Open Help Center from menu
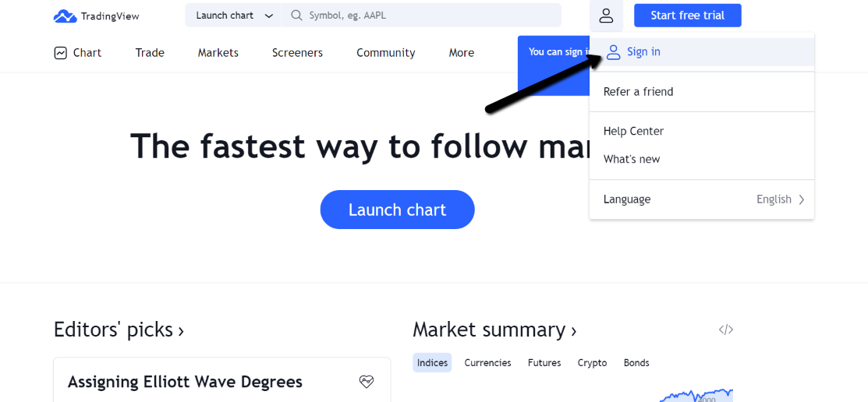Screen dimensions: 868x402 click(x=633, y=132)
